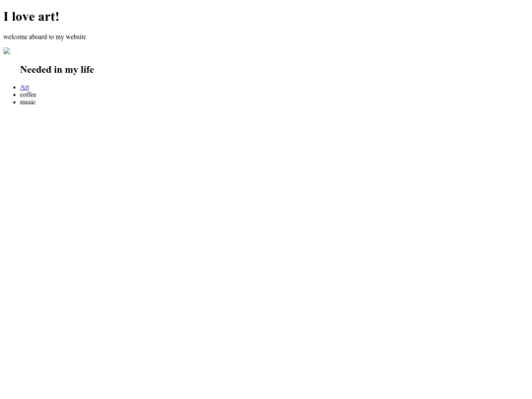Click the broken image icon
The image size is (532, 399).
pos(7,51)
